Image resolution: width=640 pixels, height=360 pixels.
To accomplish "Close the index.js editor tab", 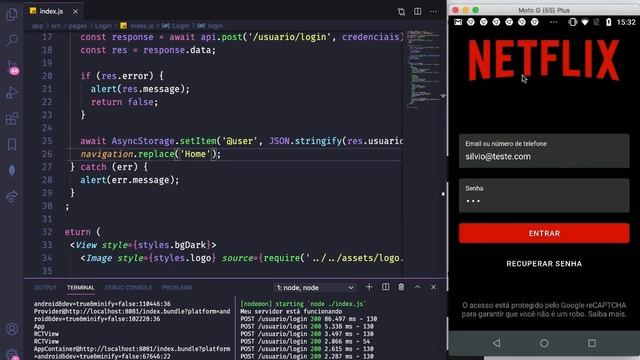I will [x=75, y=11].
